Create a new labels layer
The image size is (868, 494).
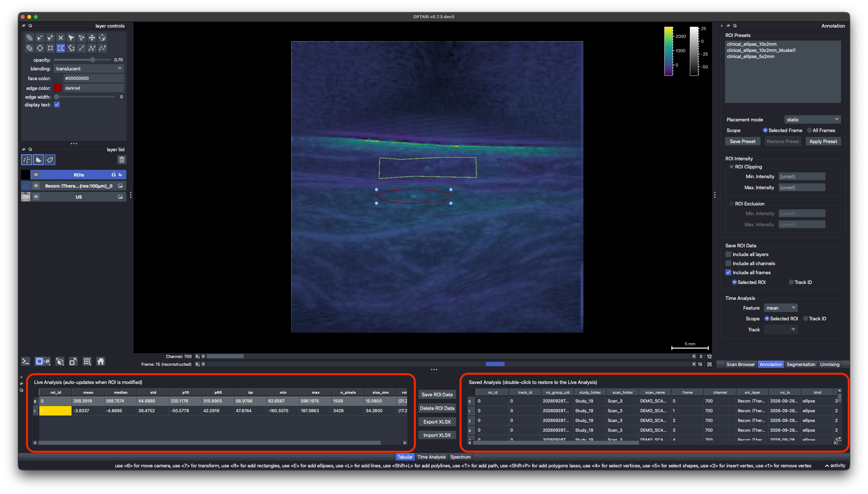pos(50,159)
